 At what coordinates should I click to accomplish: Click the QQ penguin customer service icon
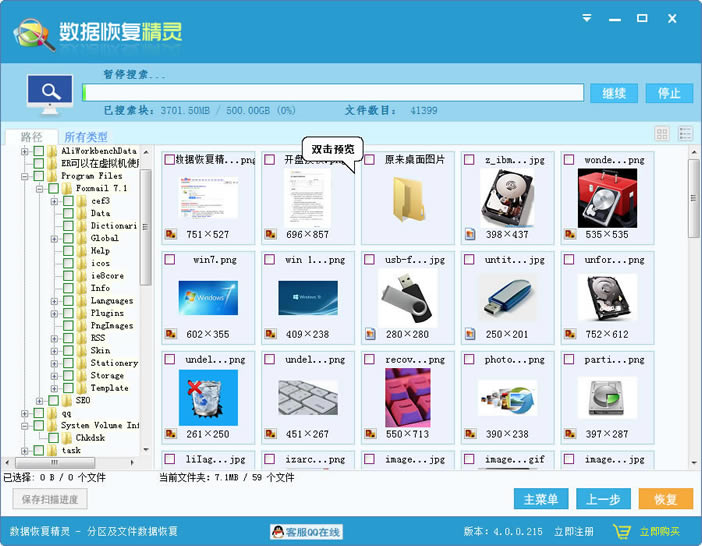(x=278, y=532)
